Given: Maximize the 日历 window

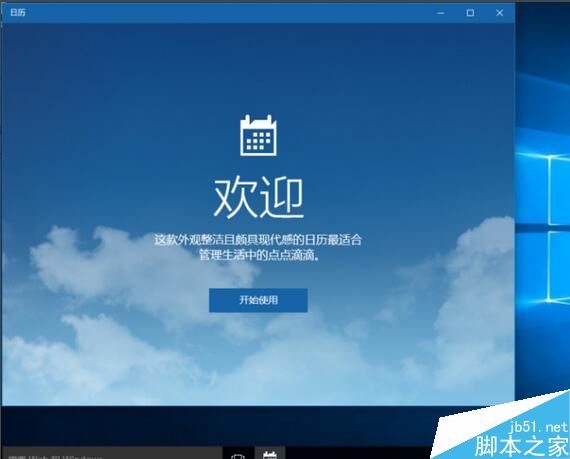Looking at the screenshot, I should [x=470, y=13].
